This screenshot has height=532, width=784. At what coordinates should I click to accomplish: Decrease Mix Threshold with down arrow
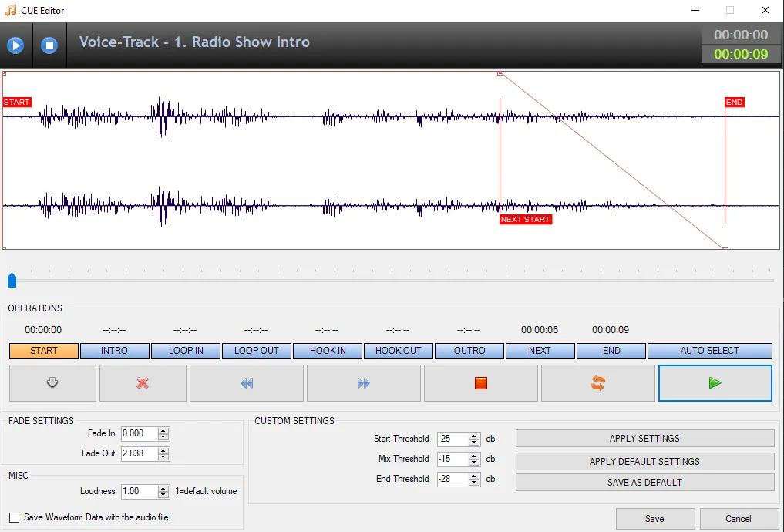pyautogui.click(x=474, y=462)
